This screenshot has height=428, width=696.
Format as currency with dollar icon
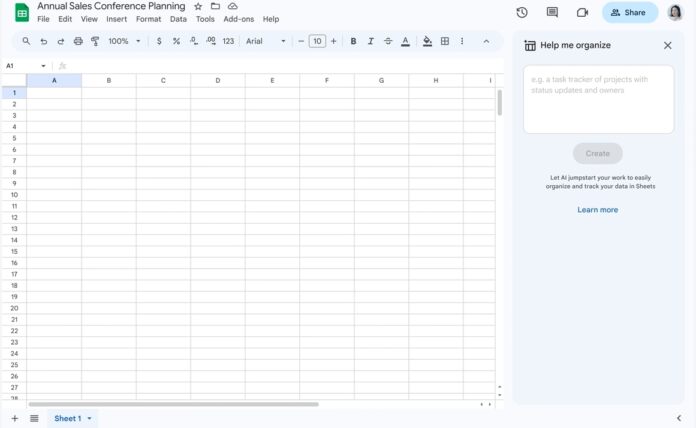[x=159, y=41]
